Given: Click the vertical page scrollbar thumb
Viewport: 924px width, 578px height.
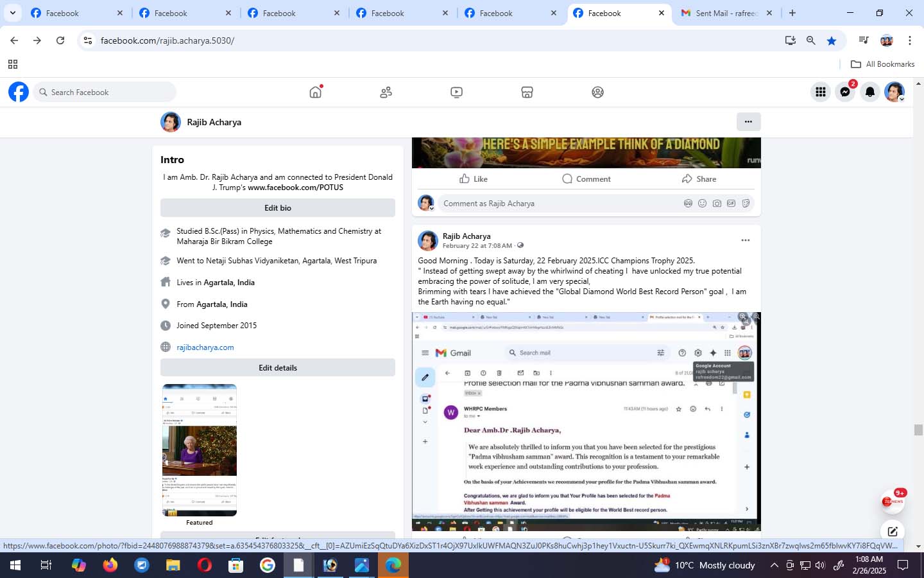Looking at the screenshot, I should 918,430.
